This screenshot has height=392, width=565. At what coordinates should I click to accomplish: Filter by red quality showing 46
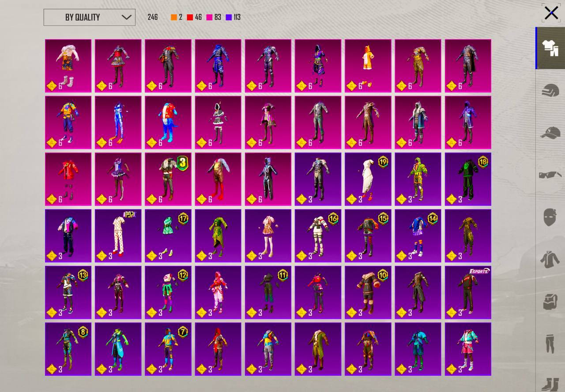194,17
